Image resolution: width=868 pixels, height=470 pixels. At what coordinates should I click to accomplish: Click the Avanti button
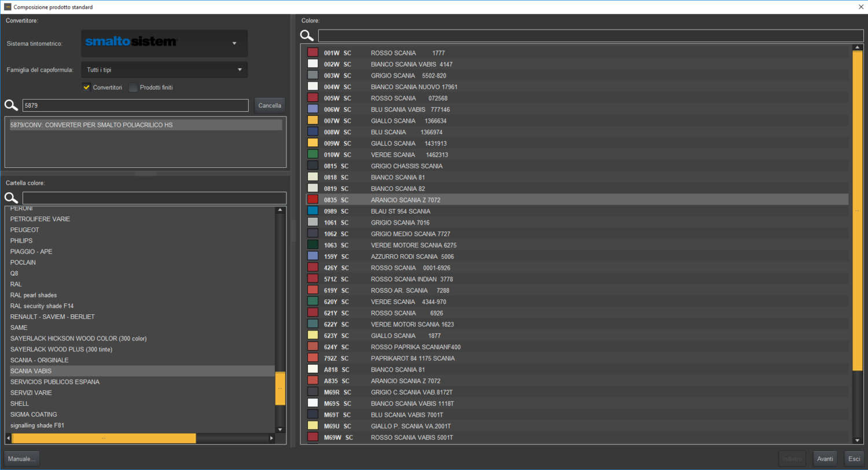click(x=825, y=458)
